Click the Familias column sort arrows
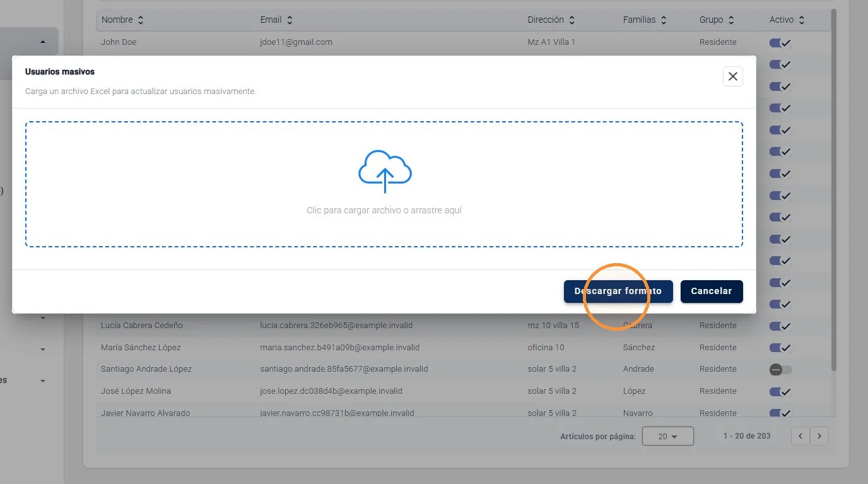 point(664,20)
